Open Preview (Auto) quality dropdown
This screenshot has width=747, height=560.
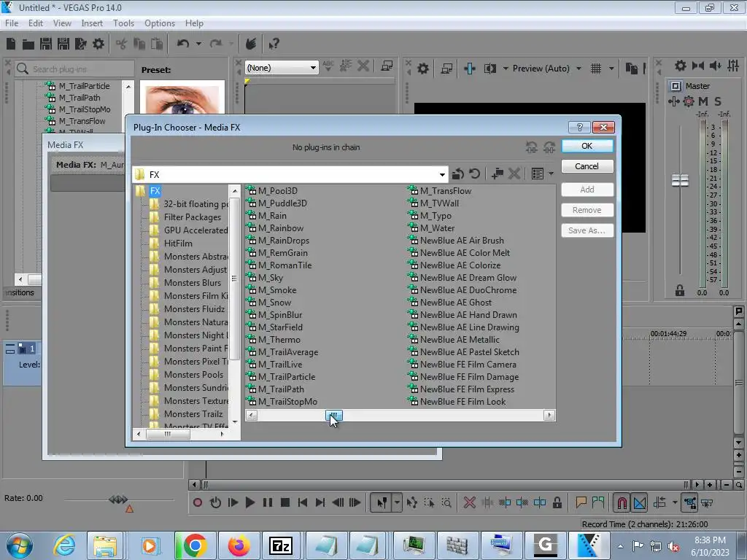(578, 69)
